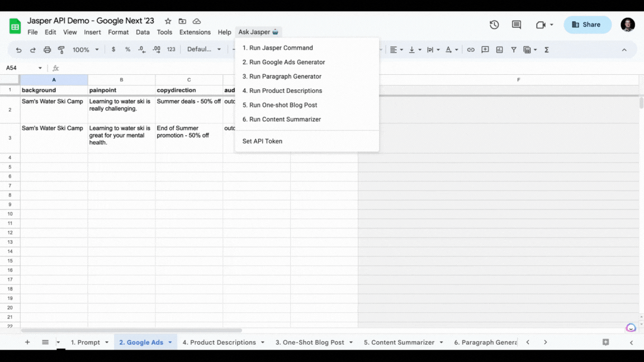The image size is (644, 362).
Task: Open text rotation options
Action: (x=451, y=50)
